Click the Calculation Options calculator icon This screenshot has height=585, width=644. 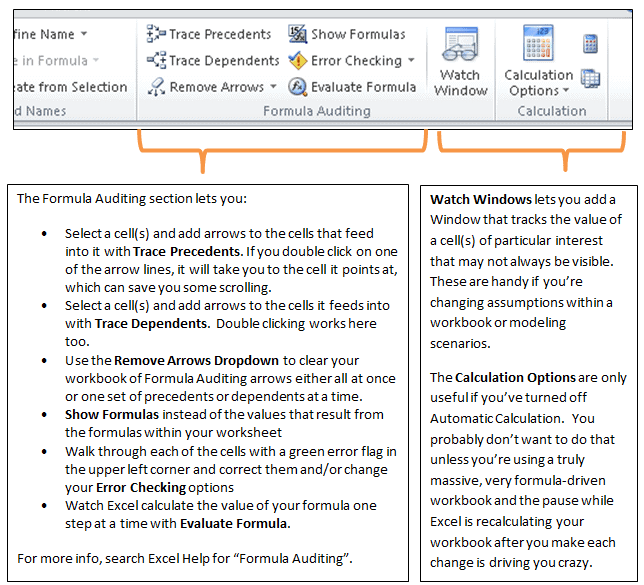(538, 43)
